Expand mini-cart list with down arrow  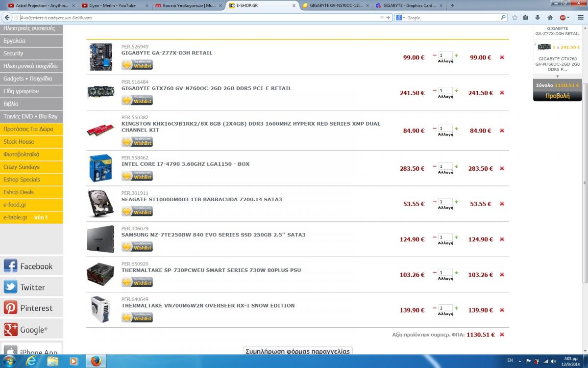pyautogui.click(x=558, y=76)
